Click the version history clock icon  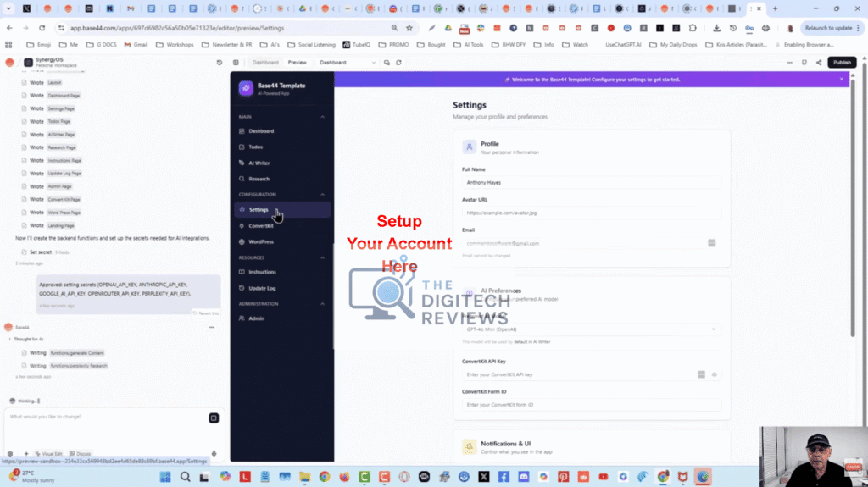(220, 63)
